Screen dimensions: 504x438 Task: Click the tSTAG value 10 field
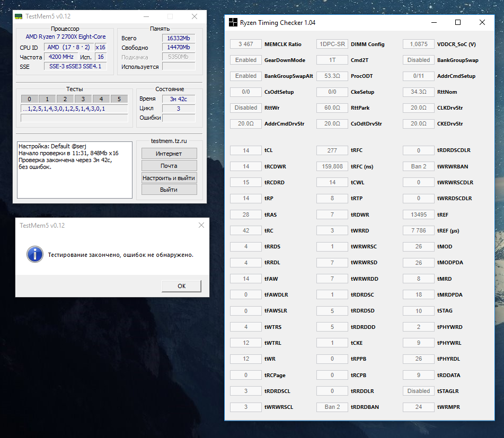tap(419, 311)
